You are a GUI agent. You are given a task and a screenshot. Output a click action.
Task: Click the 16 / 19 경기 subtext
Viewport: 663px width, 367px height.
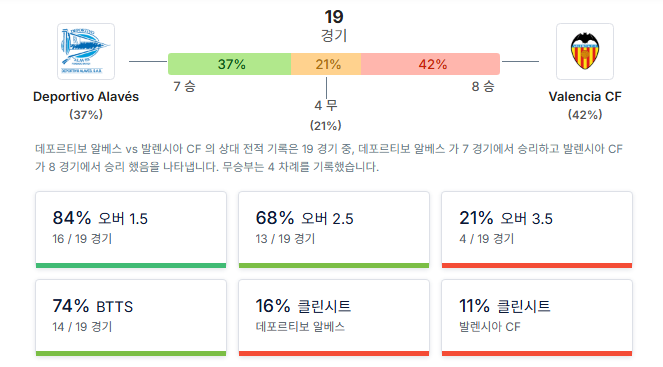click(82, 239)
